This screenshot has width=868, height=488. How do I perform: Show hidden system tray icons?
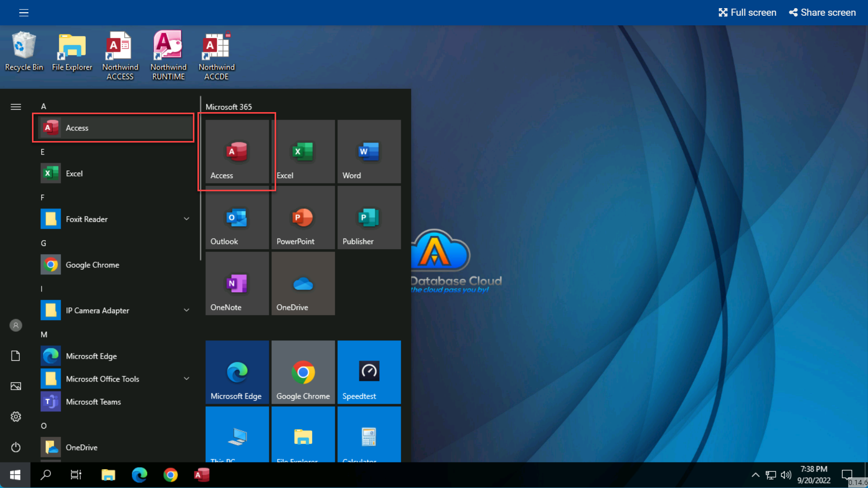click(755, 475)
